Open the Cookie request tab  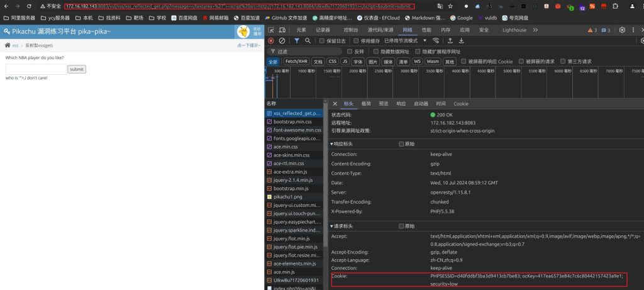tap(461, 104)
